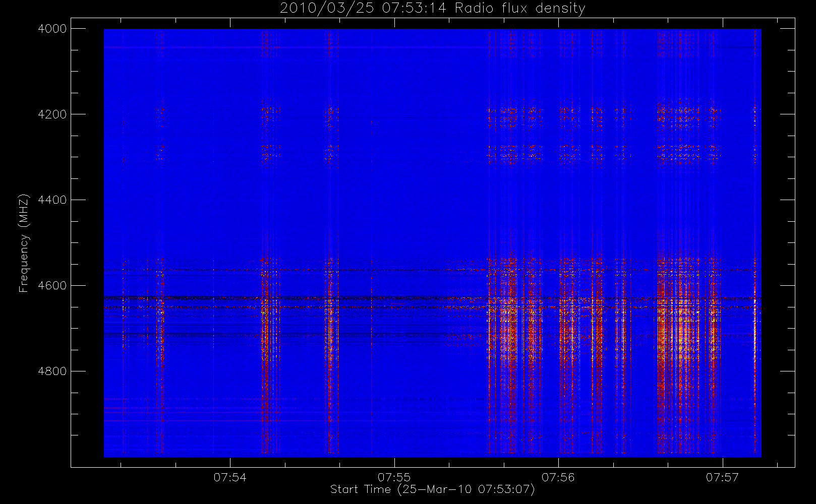Select the 4200 frequency axis label
This screenshot has width=816, height=504.
click(52, 114)
